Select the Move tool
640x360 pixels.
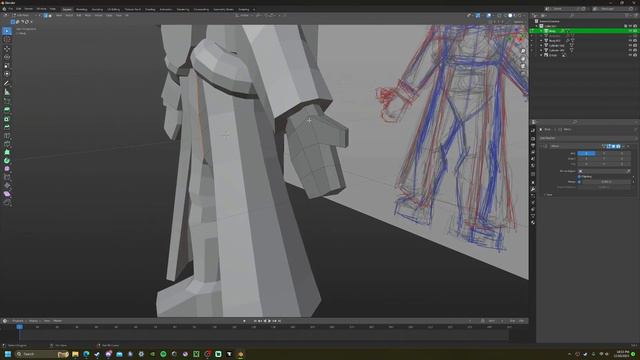pos(7,49)
